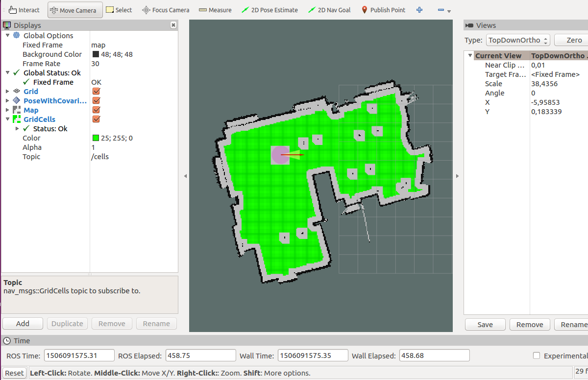Click the Add button to add a display
The height and width of the screenshot is (380, 588).
(x=23, y=323)
